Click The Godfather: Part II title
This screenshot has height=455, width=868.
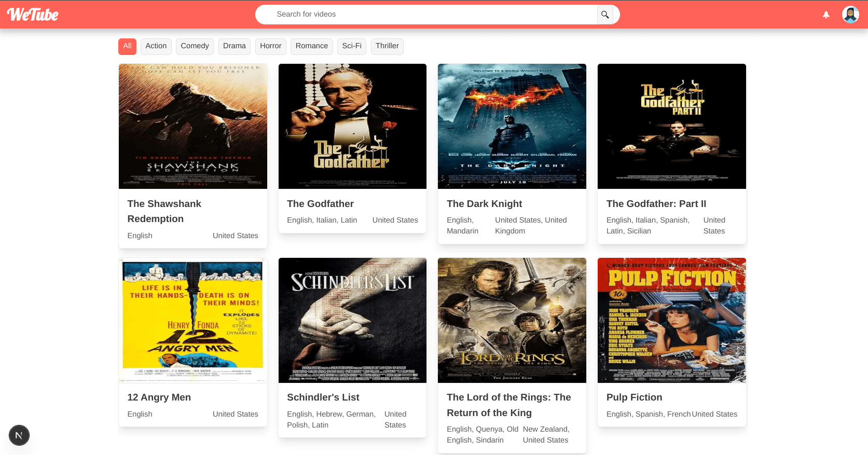tap(656, 204)
